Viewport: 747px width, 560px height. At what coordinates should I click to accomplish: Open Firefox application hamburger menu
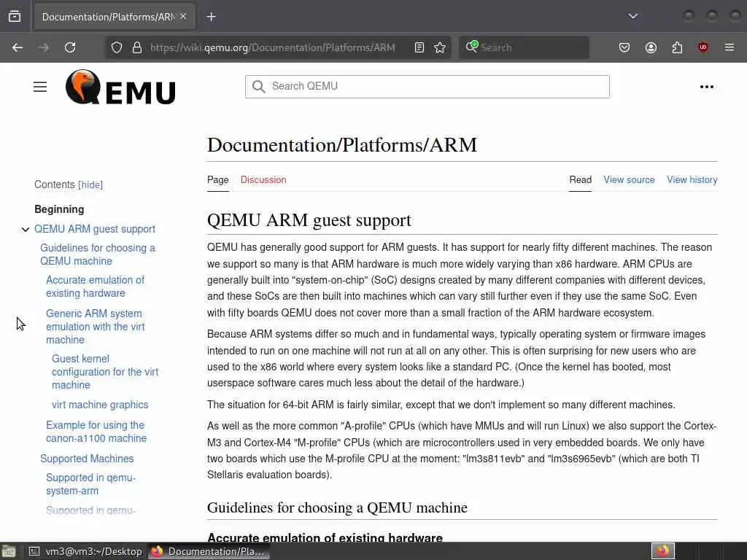729,47
